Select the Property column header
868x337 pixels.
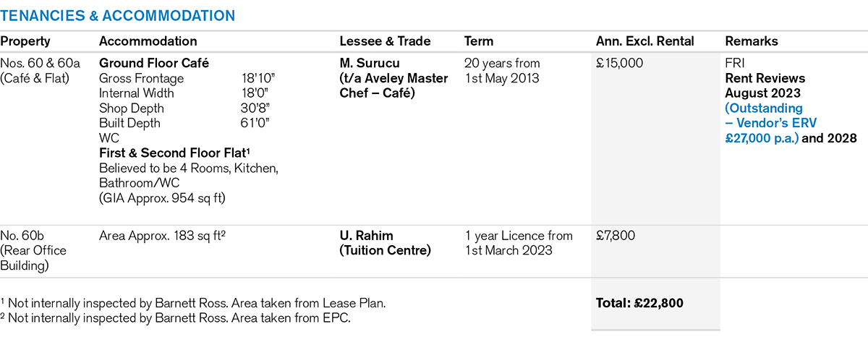[x=25, y=41]
